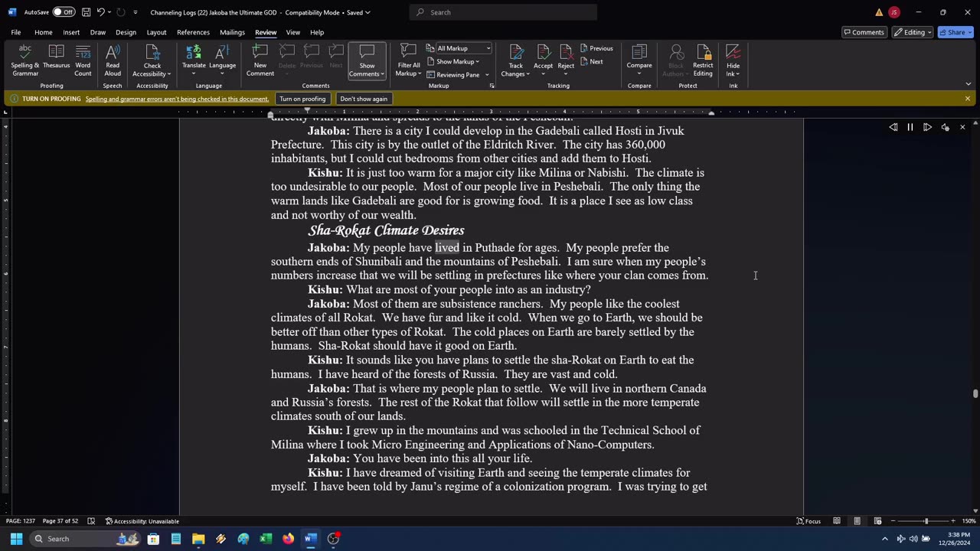
Task: Save the document with the floppy icon
Action: (87, 12)
